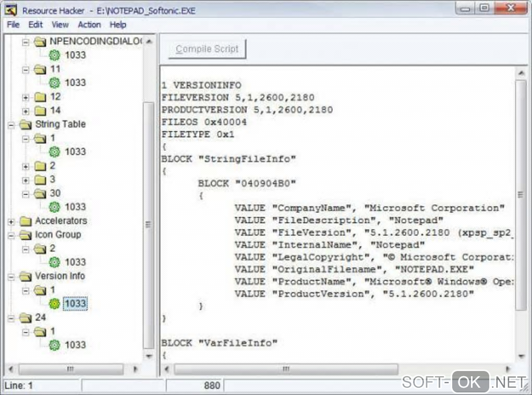Select the Version Info tree label

click(60, 276)
